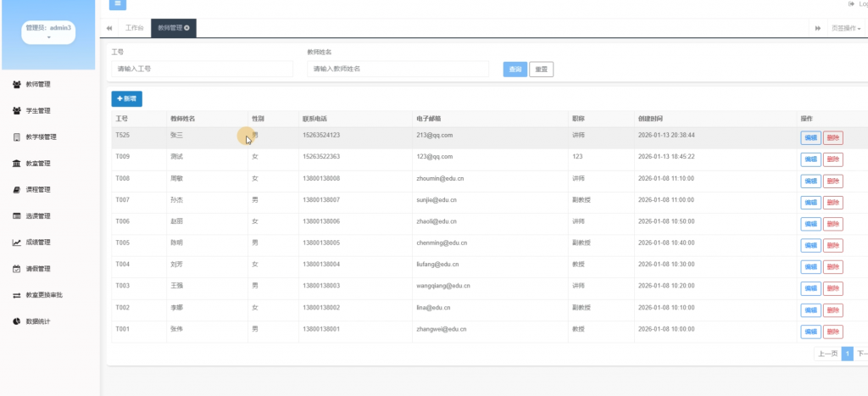
Task: Click the email cell chenming@edu.cn
Action: click(x=442, y=243)
